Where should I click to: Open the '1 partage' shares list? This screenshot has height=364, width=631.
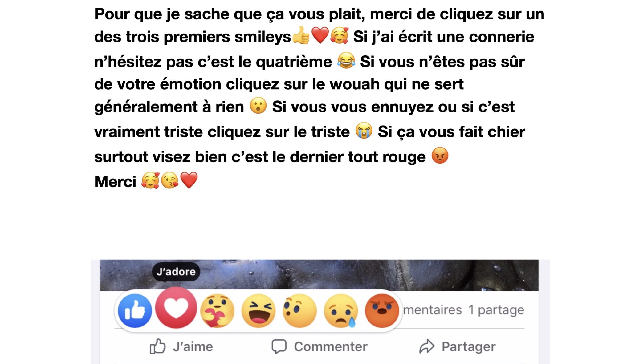pyautogui.click(x=496, y=310)
